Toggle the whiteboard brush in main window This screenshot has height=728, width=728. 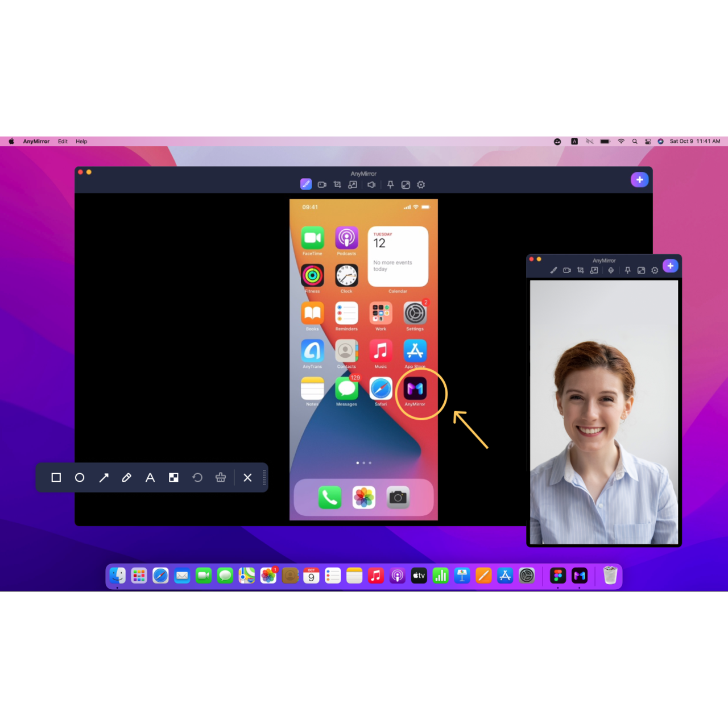[x=306, y=184]
